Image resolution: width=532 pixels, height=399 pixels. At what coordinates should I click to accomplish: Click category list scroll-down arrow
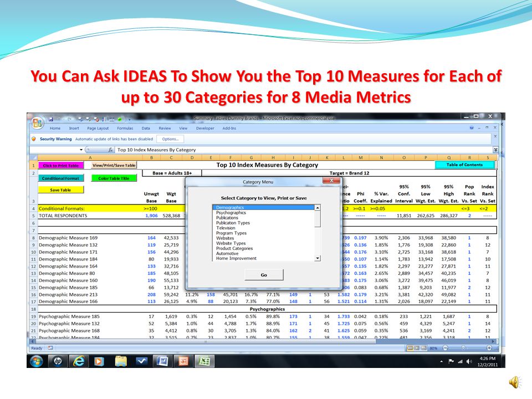coord(318,258)
